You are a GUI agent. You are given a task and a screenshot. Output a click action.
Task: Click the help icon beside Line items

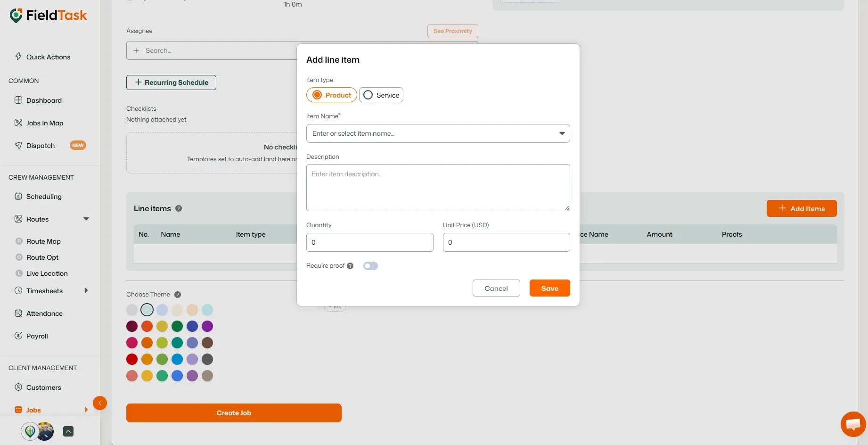(179, 208)
